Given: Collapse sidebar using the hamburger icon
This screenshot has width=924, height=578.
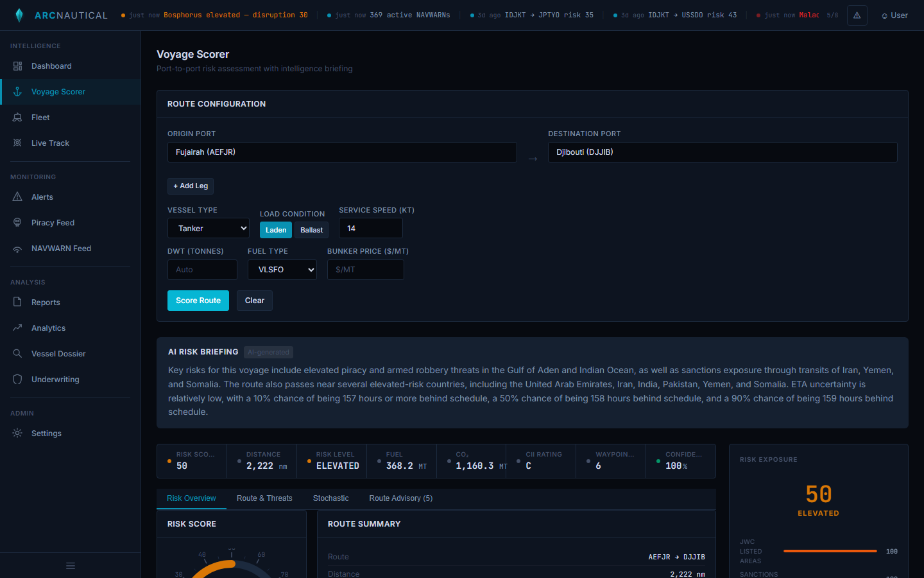Looking at the screenshot, I should click(x=71, y=566).
